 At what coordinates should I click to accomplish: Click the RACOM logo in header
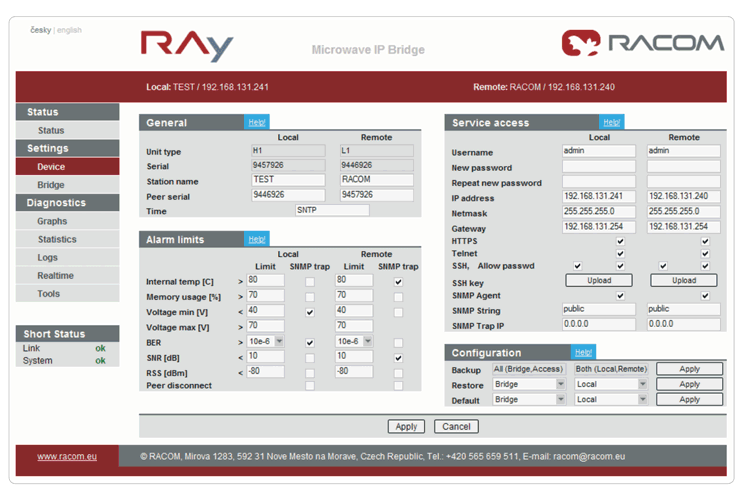[x=641, y=43]
